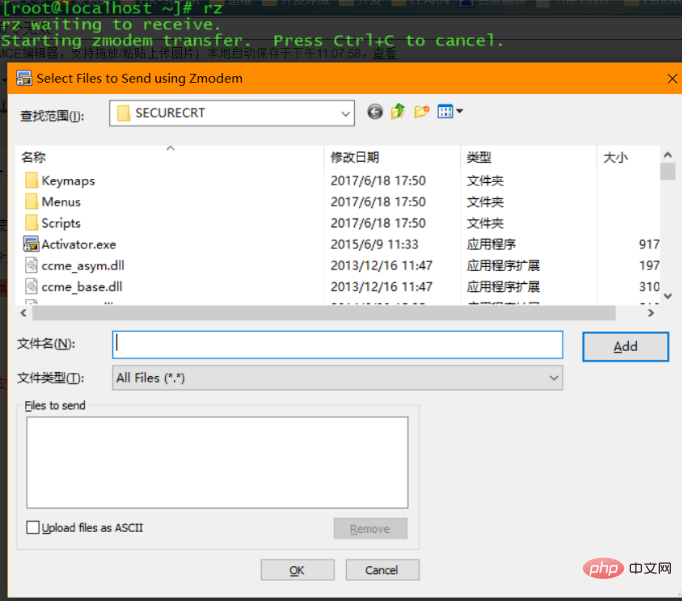This screenshot has height=601, width=682.
Task: Go back to the previous folder
Action: tap(375, 112)
